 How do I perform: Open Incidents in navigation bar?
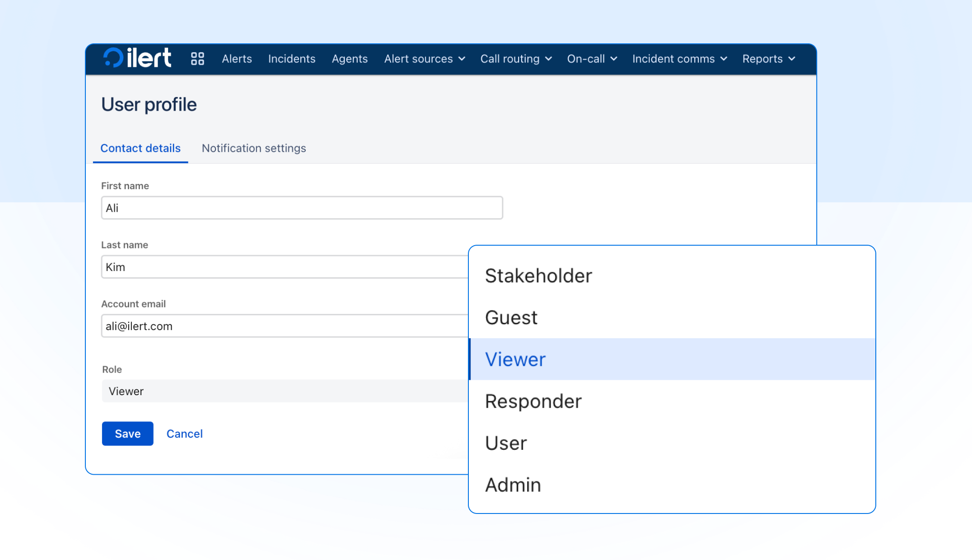[x=292, y=59]
